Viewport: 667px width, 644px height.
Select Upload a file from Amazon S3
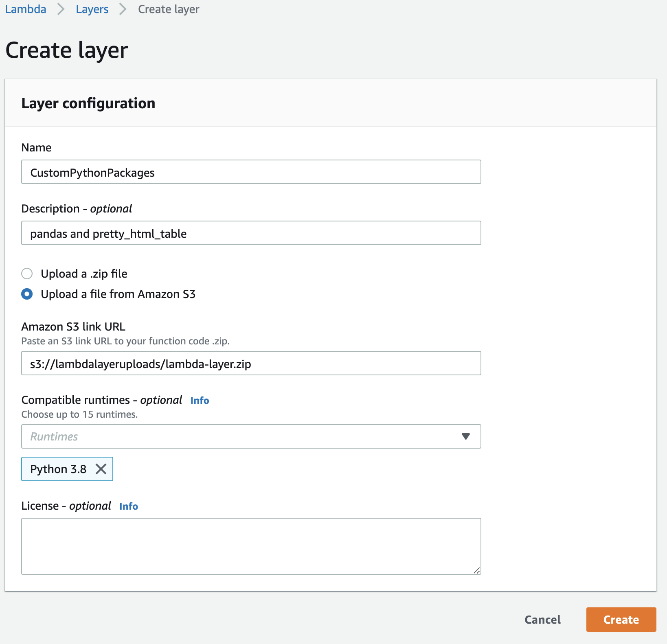27,294
